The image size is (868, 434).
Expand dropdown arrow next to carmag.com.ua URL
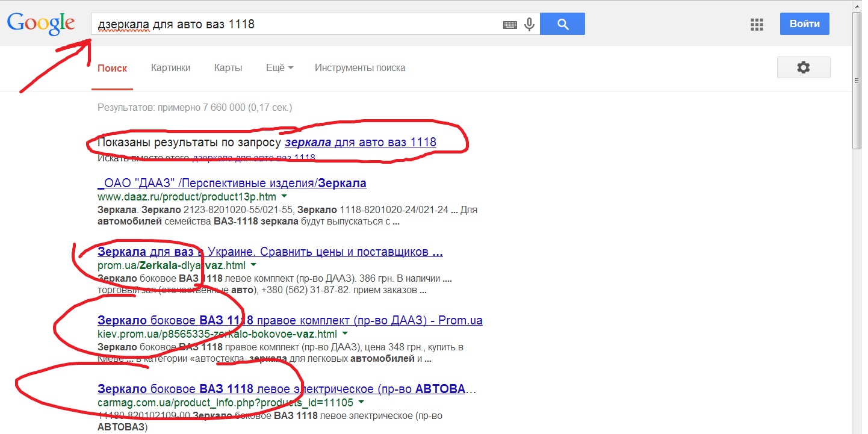pyautogui.click(x=361, y=403)
